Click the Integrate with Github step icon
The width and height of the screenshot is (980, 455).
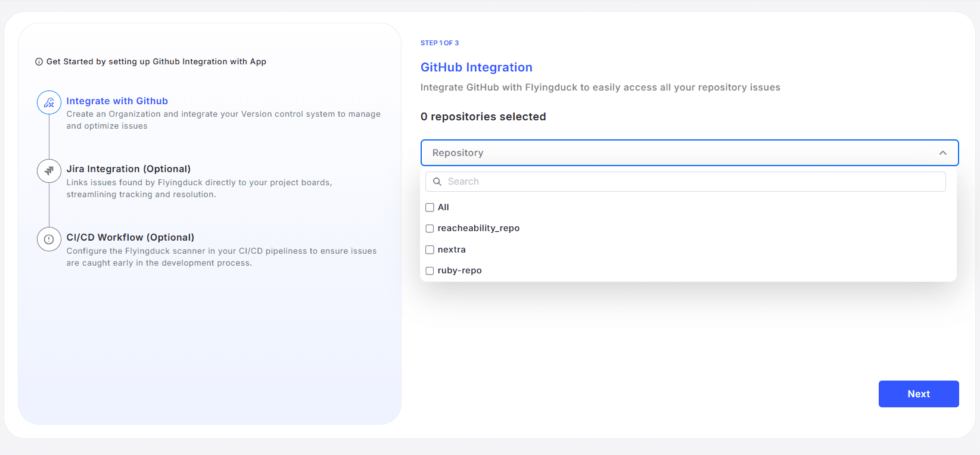(x=49, y=103)
